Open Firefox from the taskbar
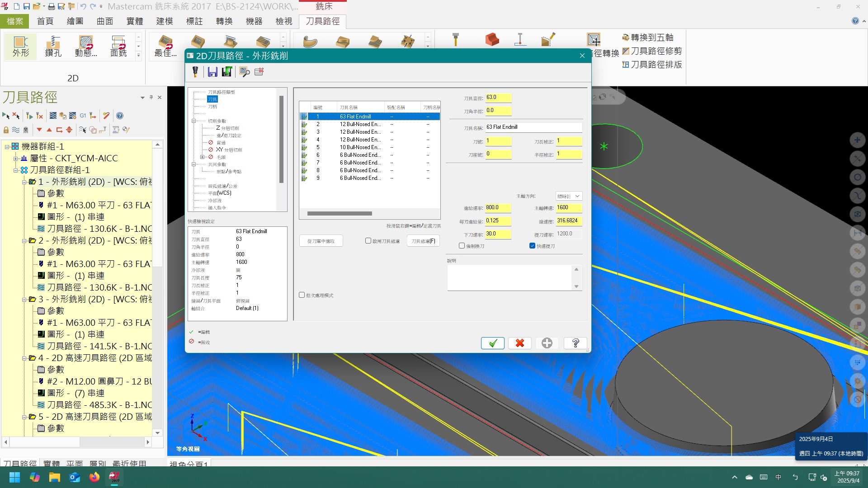 coord(94,477)
